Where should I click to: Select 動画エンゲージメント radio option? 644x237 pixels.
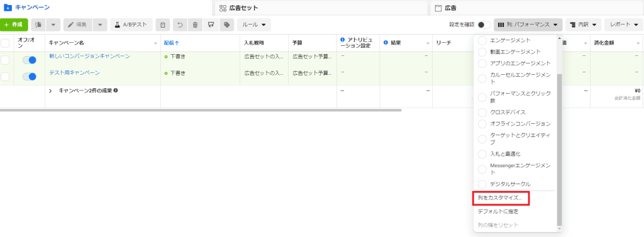(x=482, y=52)
